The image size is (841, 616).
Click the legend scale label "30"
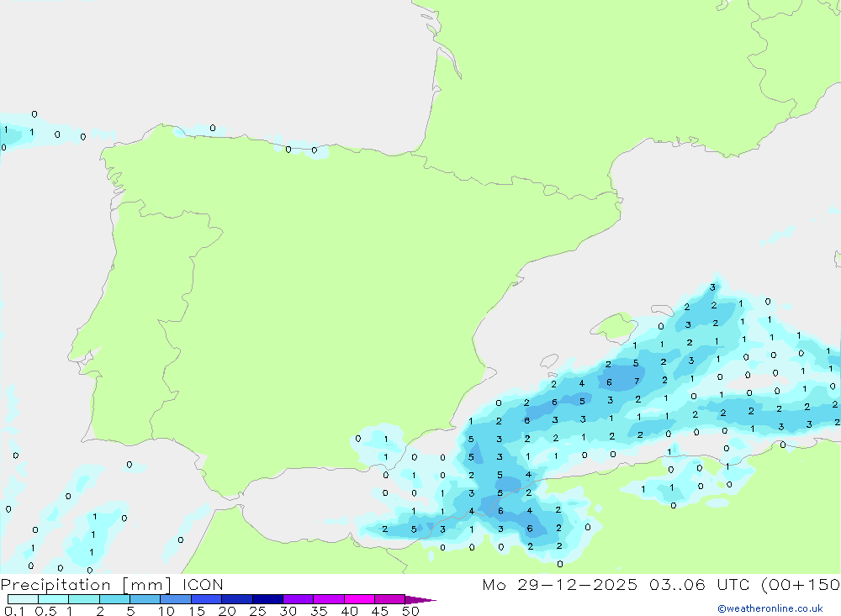click(x=288, y=611)
